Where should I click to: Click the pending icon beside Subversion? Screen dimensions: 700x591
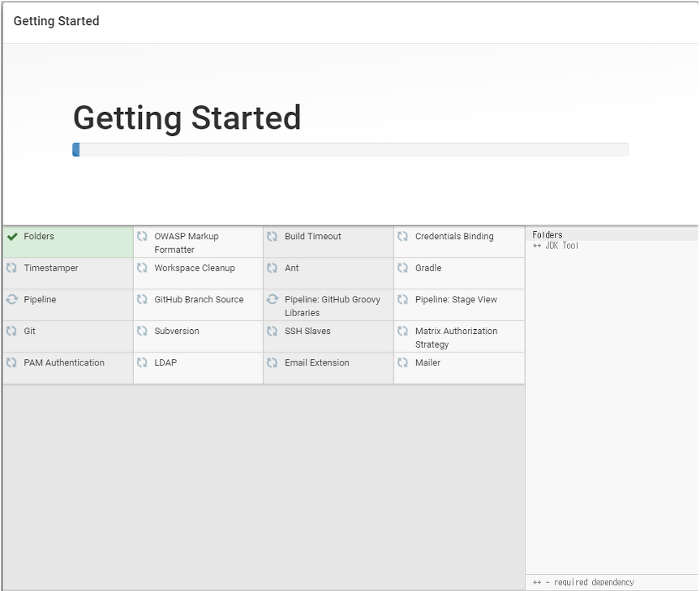pos(142,331)
